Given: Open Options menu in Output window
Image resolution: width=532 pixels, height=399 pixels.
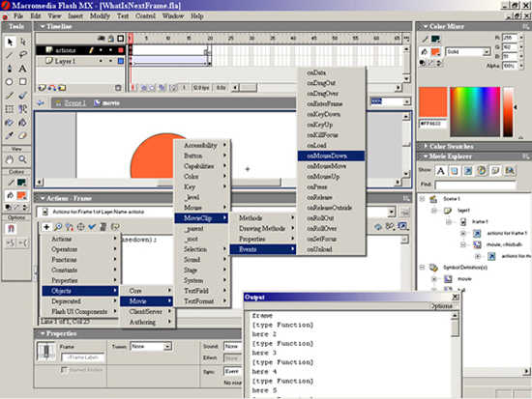Looking at the screenshot, I should [x=441, y=306].
